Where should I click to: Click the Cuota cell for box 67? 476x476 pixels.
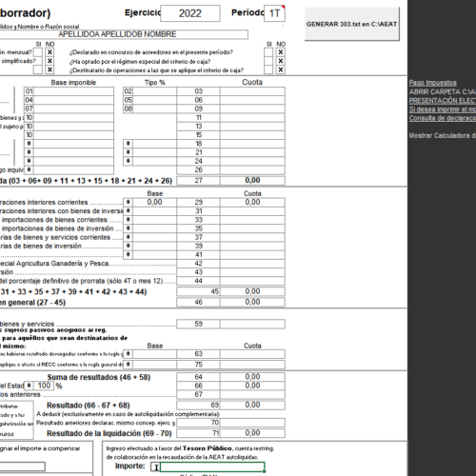252,394
